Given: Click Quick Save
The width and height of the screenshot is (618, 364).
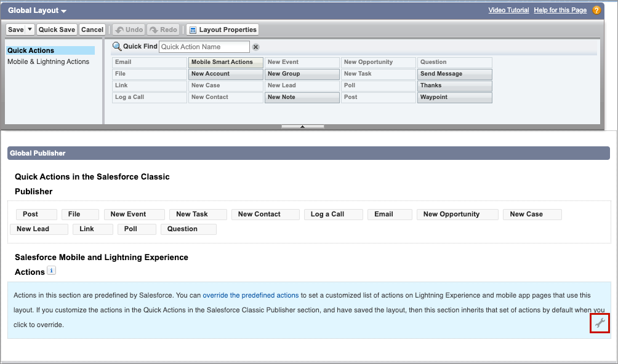Looking at the screenshot, I should [x=57, y=30].
